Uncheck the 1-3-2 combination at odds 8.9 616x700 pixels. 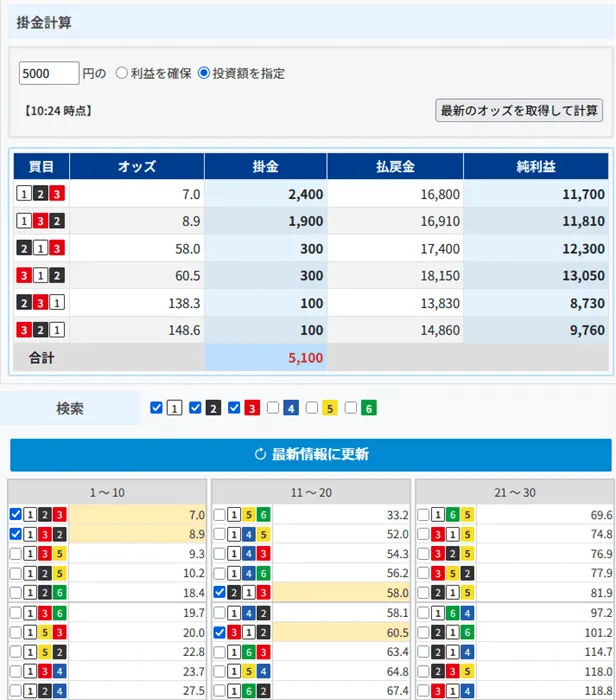(14, 534)
